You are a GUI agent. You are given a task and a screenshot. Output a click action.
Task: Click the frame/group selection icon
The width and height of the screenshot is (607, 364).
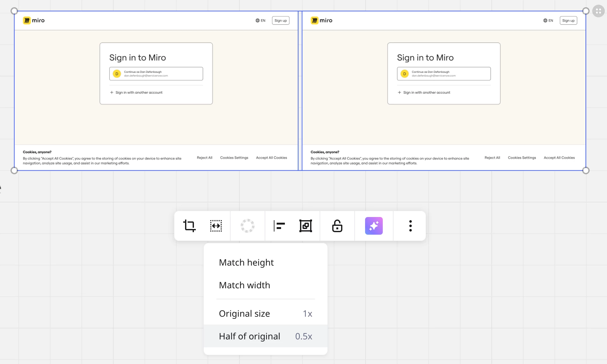305,226
